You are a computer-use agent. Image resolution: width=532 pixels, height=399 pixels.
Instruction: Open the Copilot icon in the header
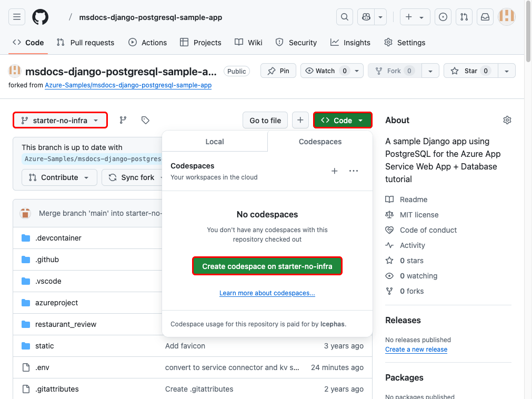[x=366, y=16]
